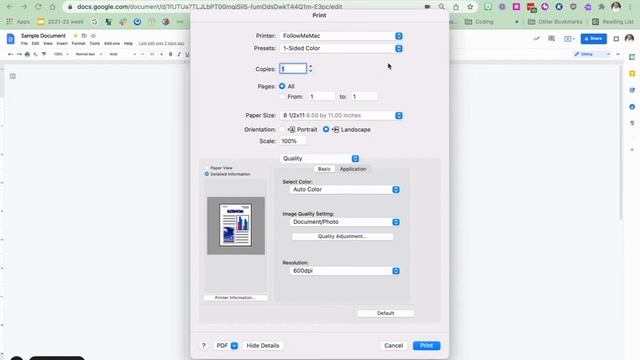Click the Scale 100% field
Screen dimensions: 640x360
point(292,141)
